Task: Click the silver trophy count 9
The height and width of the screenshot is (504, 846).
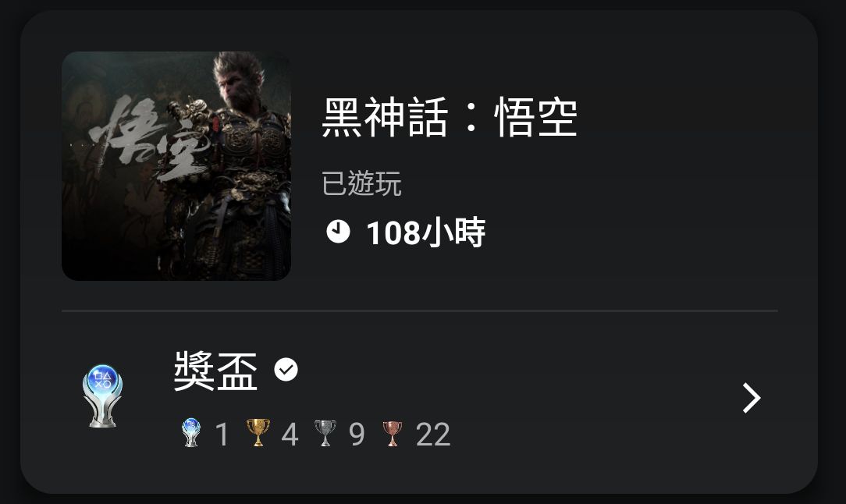Action: pyautogui.click(x=357, y=435)
